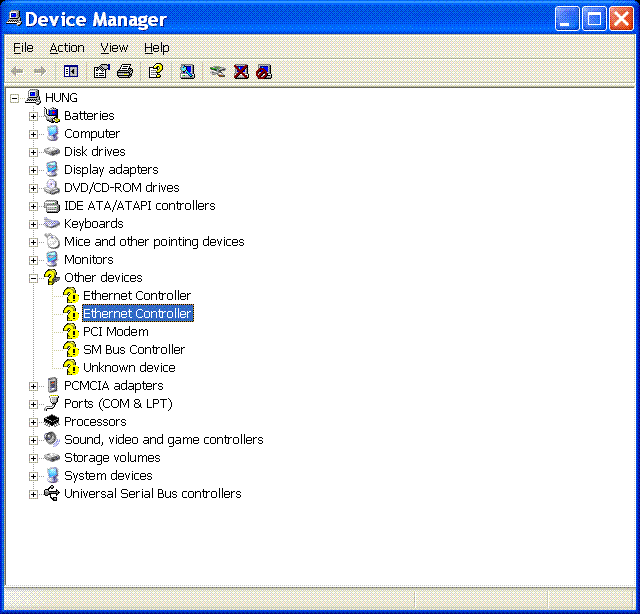Open the File menu
The height and width of the screenshot is (614, 640).
[x=23, y=47]
